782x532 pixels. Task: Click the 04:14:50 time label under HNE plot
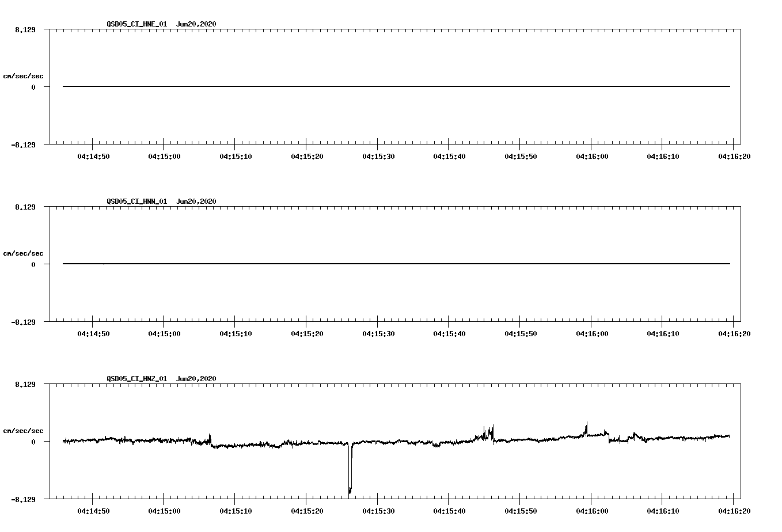point(93,156)
